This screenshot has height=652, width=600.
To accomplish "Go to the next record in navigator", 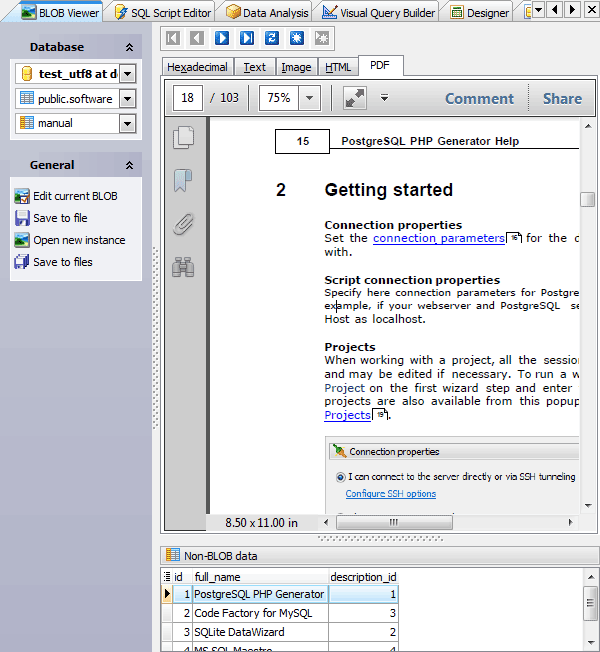I will tap(222, 39).
